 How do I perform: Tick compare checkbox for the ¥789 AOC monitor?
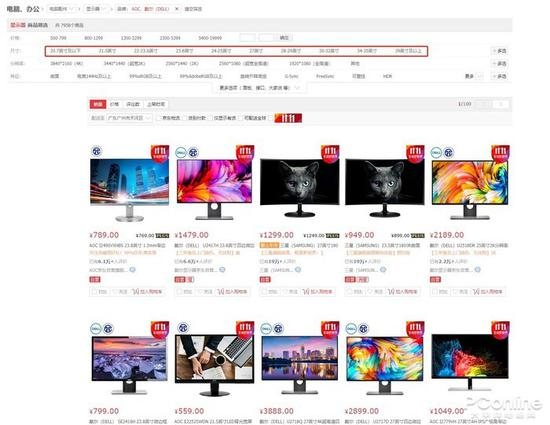click(94, 291)
